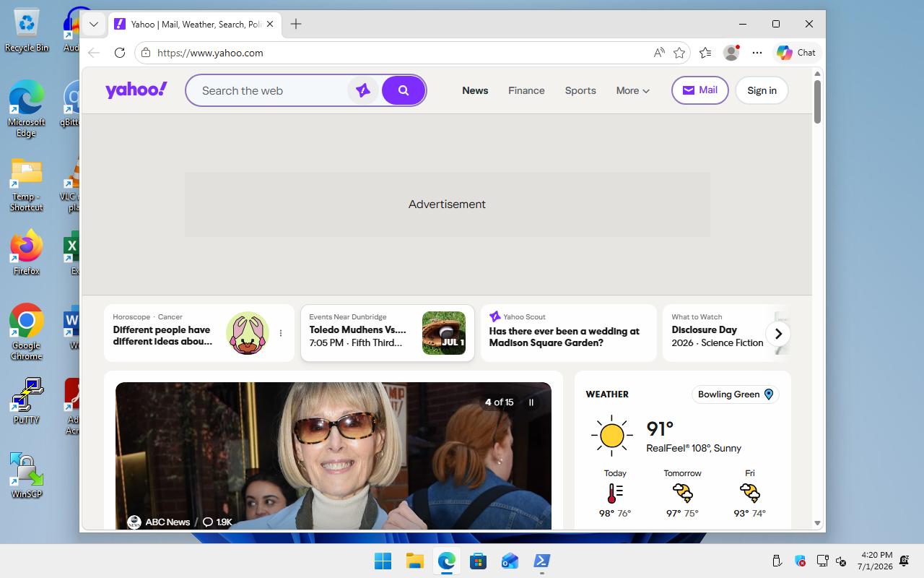Click the baseball JUL 1 event thumbnail
The width and height of the screenshot is (924, 578).
point(444,333)
